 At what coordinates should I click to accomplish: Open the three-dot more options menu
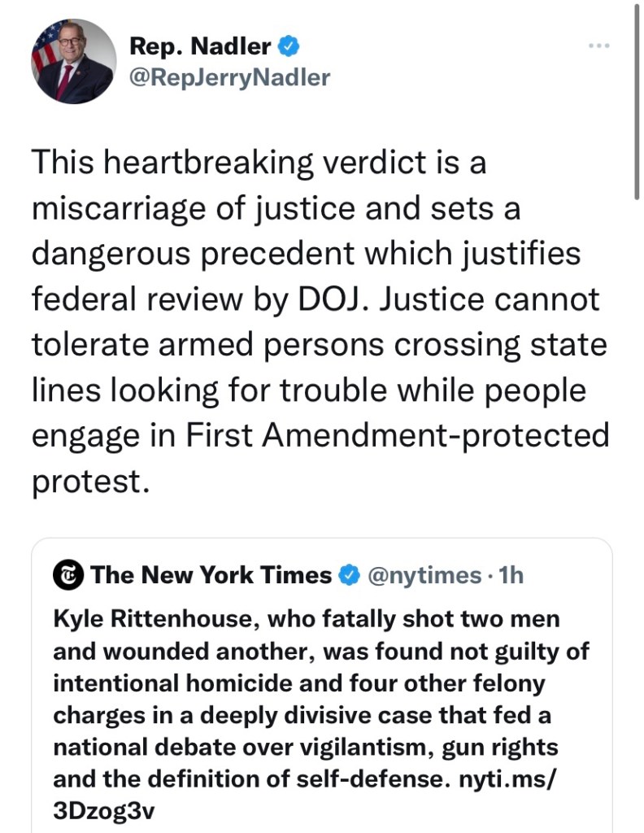click(598, 46)
